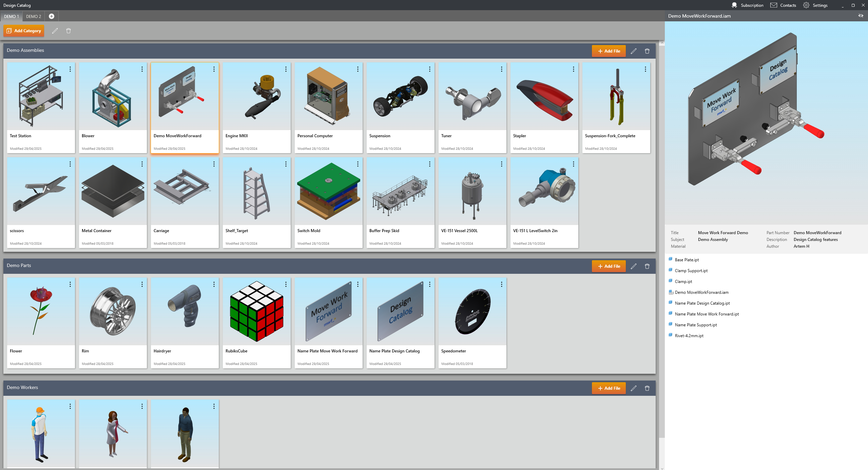This screenshot has height=470, width=868.
Task: Click the pencil icon for Demo Workers
Action: (633, 388)
